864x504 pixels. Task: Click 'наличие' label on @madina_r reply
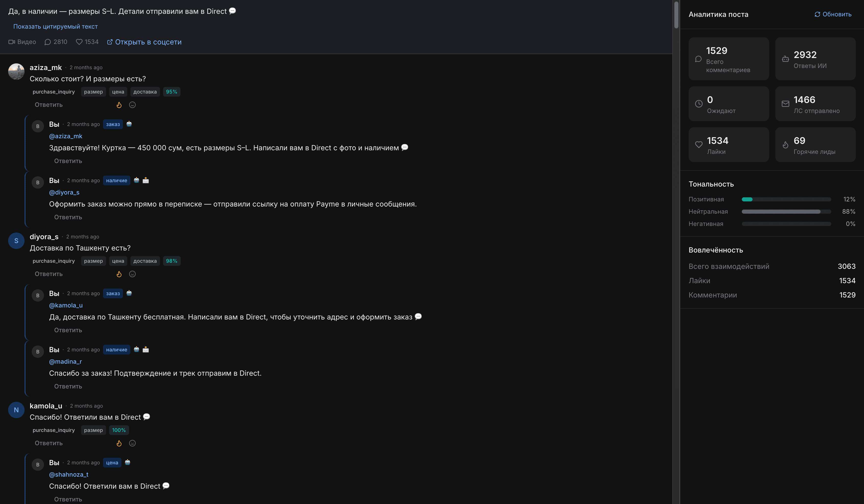coord(117,349)
